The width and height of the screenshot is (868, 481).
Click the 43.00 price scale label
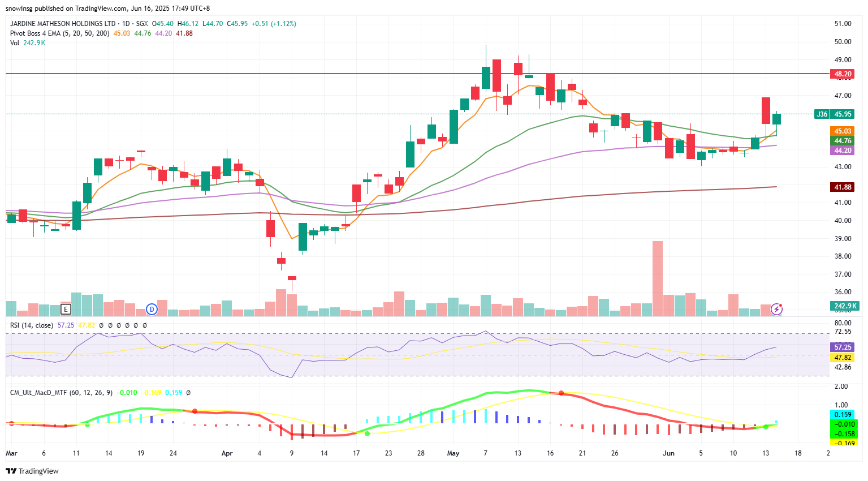tap(843, 167)
